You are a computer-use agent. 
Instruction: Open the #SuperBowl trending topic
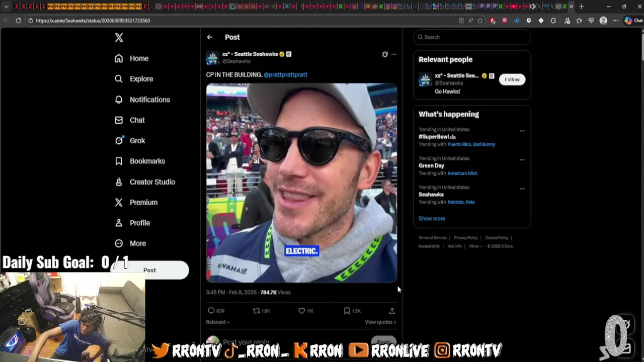pyautogui.click(x=437, y=137)
